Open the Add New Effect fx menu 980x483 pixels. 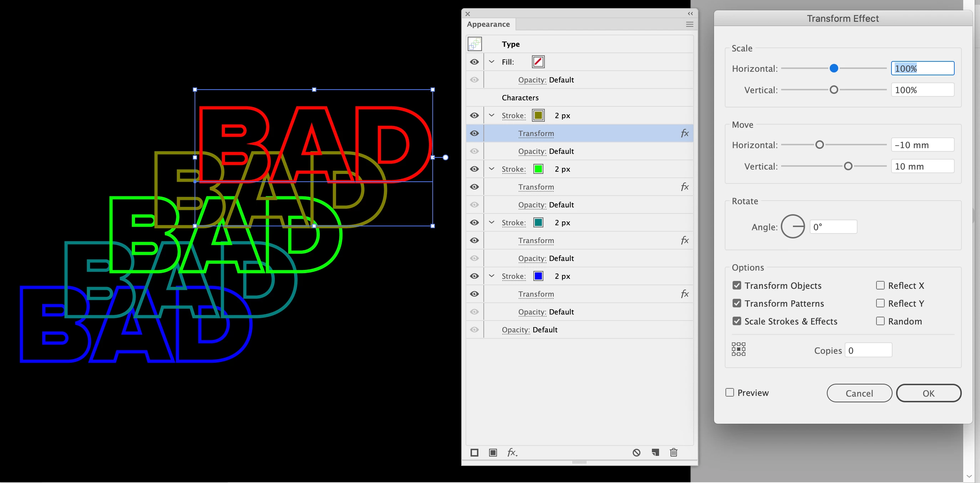512,453
